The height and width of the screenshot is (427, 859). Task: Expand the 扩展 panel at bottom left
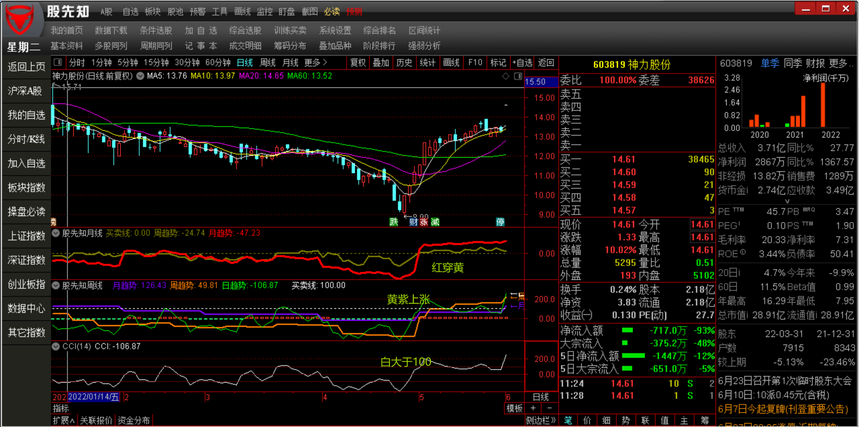(63, 420)
